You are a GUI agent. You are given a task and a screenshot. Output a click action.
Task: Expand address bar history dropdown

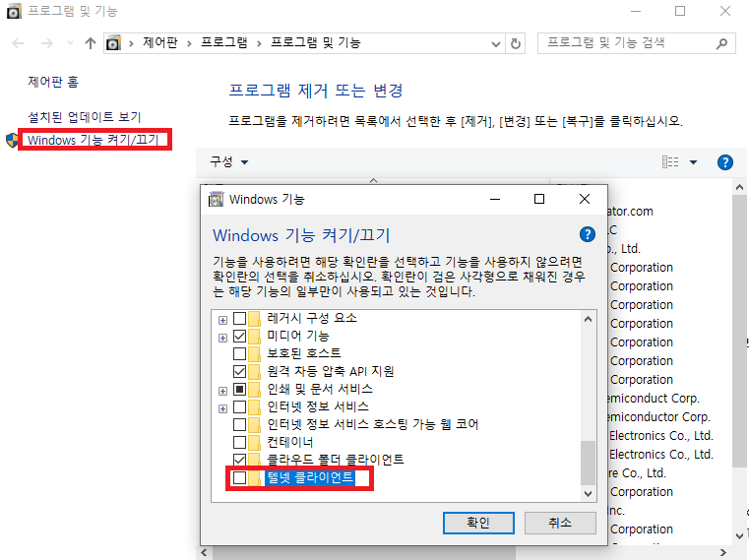click(496, 44)
